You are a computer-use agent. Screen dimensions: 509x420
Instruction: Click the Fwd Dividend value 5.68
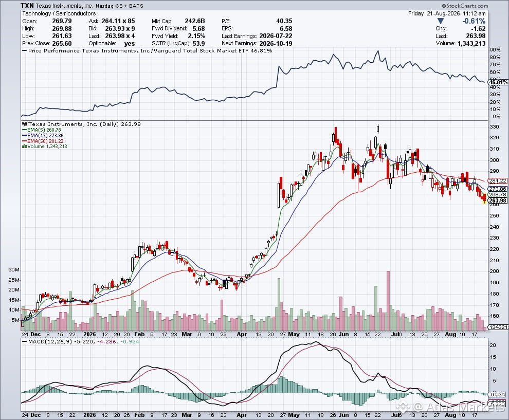coord(198,29)
